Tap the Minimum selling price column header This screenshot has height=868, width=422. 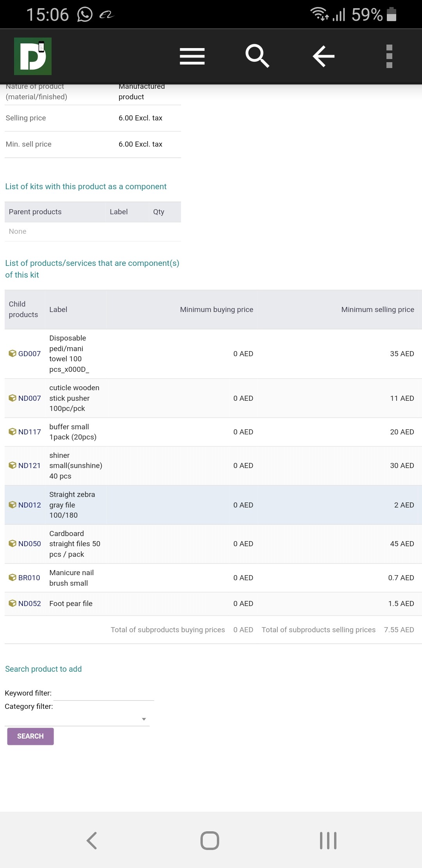[x=377, y=309]
